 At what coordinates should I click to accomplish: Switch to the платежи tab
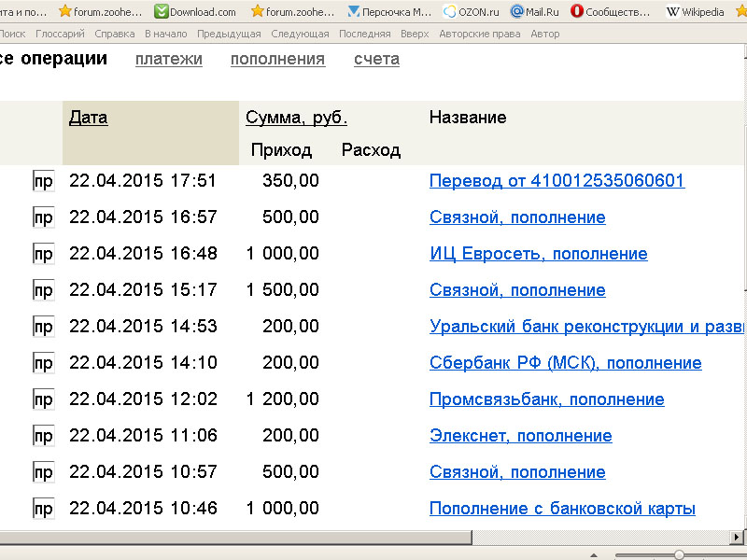(x=168, y=59)
